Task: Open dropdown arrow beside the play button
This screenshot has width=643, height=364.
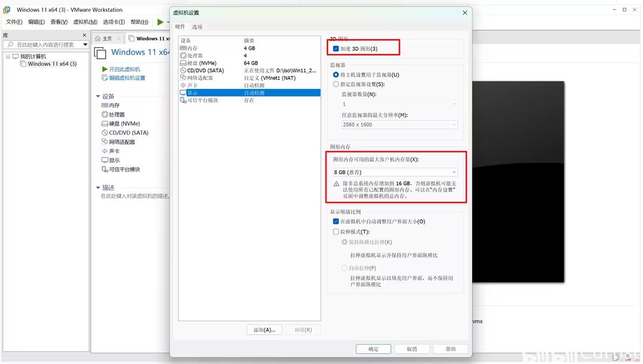Action: 168,22
